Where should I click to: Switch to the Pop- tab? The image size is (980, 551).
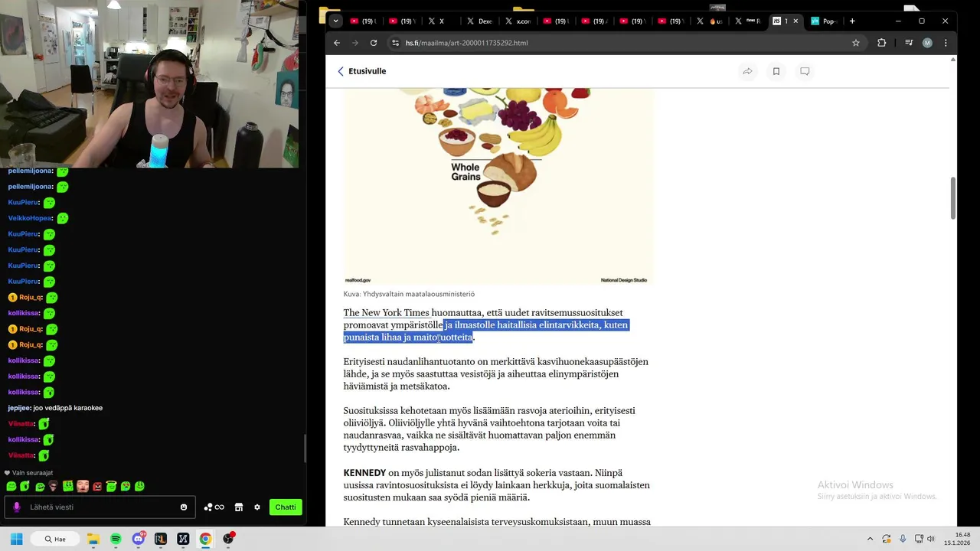[x=824, y=21]
